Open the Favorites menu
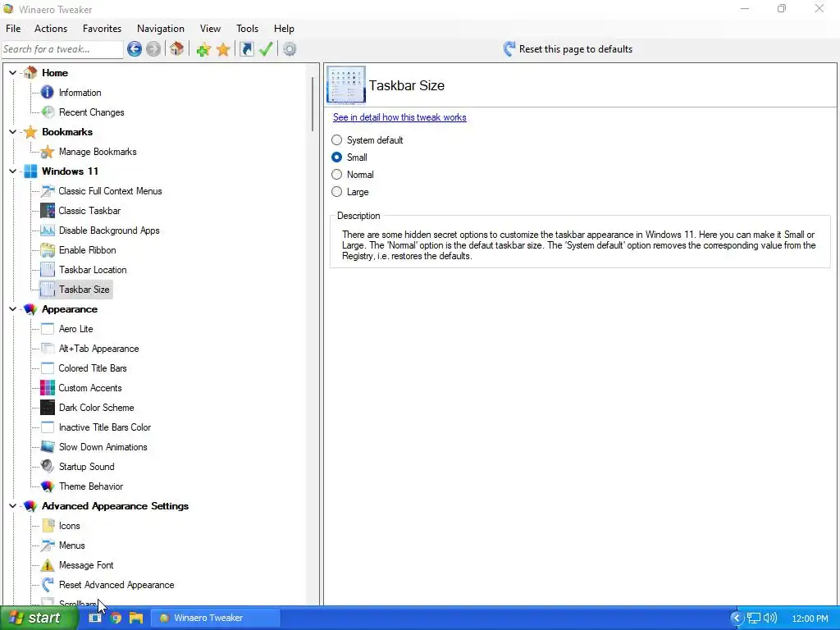Viewport: 840px width, 630px height. pos(102,29)
